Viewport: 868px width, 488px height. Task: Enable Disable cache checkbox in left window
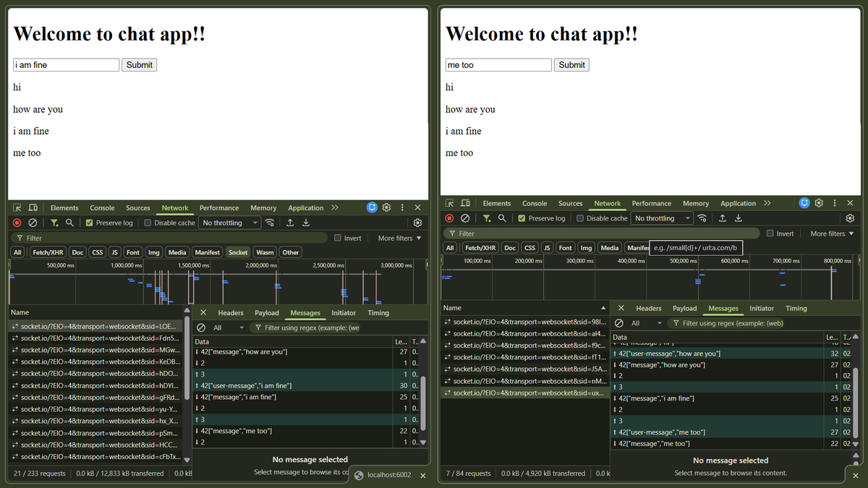click(x=148, y=223)
